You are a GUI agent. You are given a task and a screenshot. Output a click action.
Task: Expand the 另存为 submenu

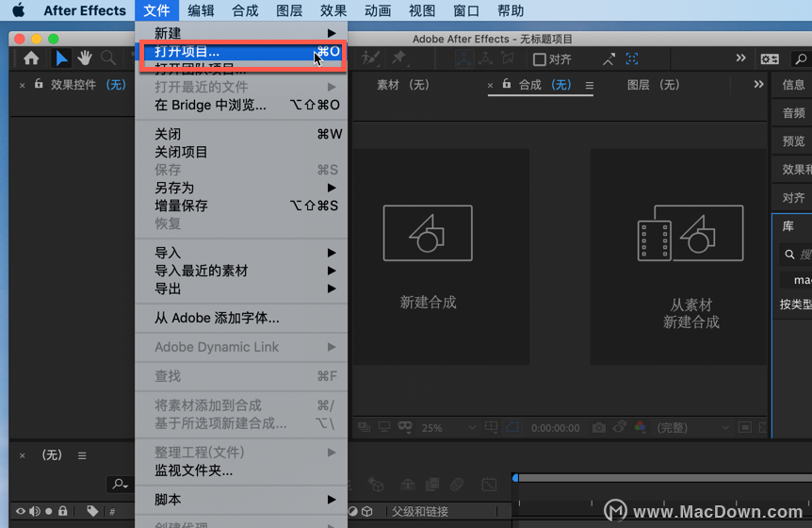241,188
